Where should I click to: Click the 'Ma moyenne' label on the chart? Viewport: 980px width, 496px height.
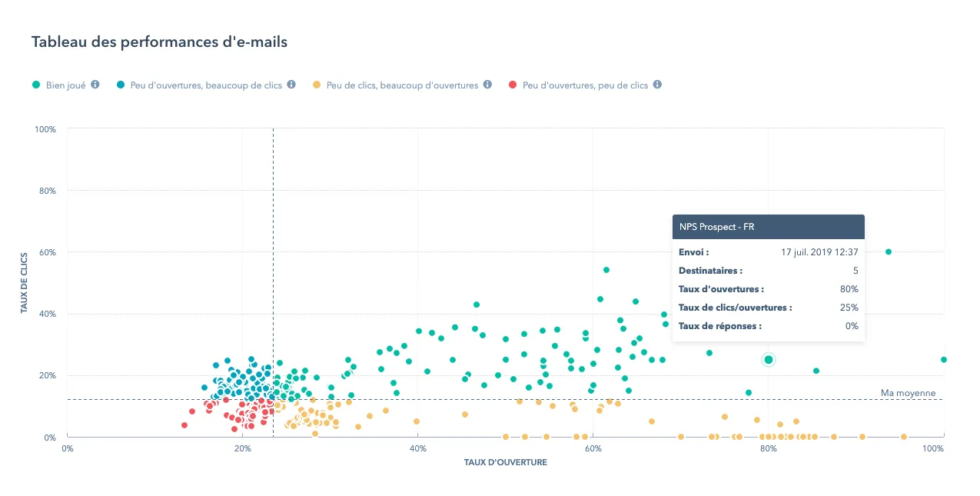(908, 393)
